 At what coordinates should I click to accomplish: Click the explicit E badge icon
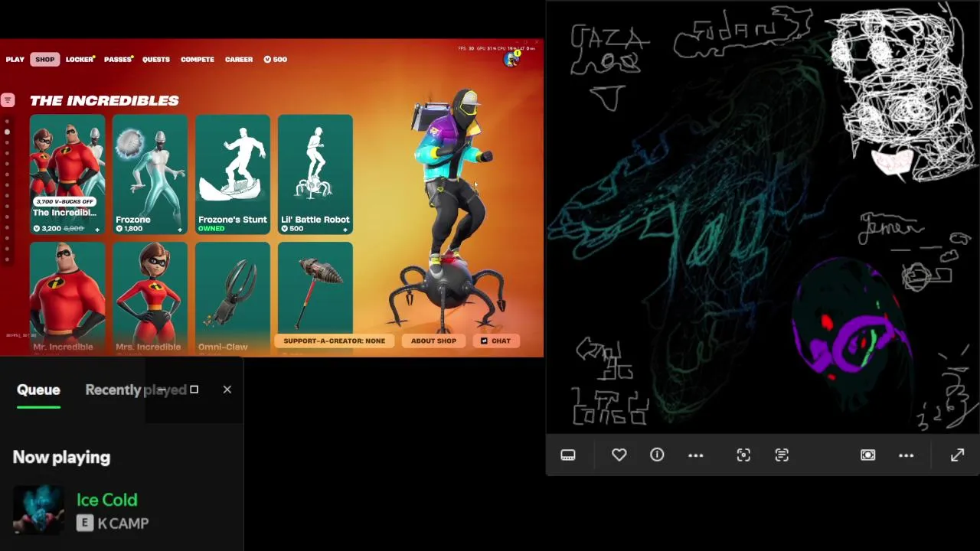tap(85, 523)
